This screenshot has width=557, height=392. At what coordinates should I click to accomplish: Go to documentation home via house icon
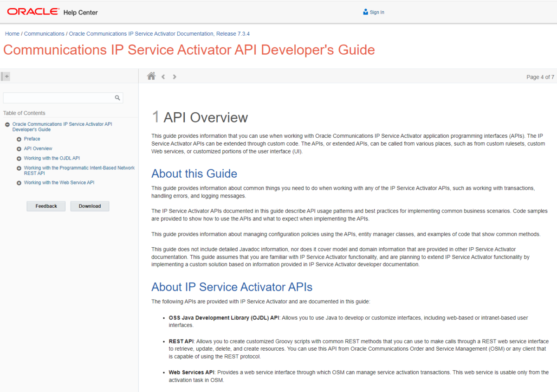(151, 76)
